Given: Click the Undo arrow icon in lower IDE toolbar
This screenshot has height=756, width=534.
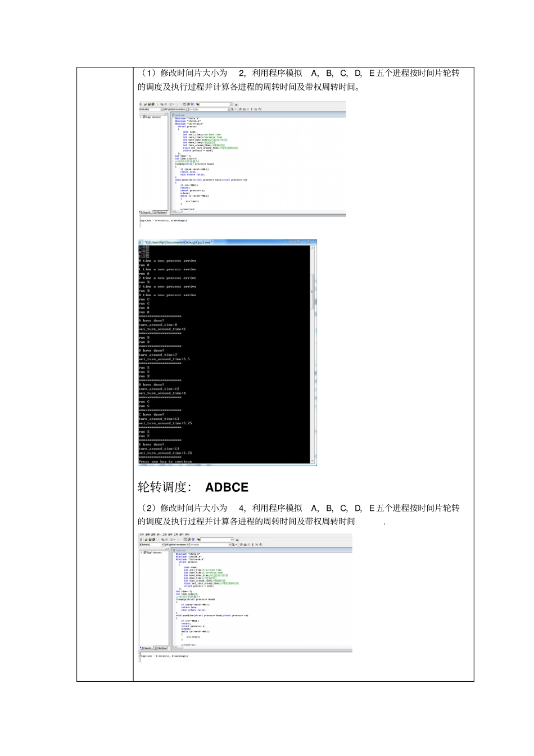Looking at the screenshot, I should [172, 540].
